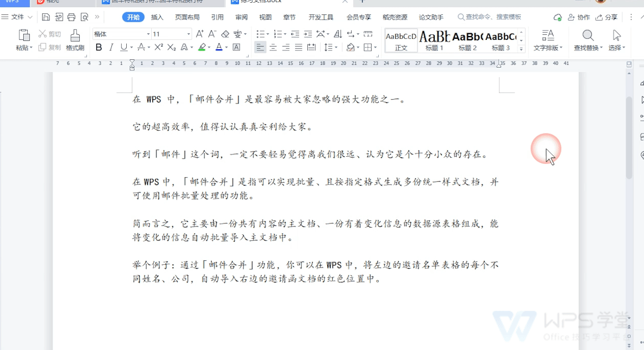
Task: Click the Select cursor tool
Action: tap(616, 35)
